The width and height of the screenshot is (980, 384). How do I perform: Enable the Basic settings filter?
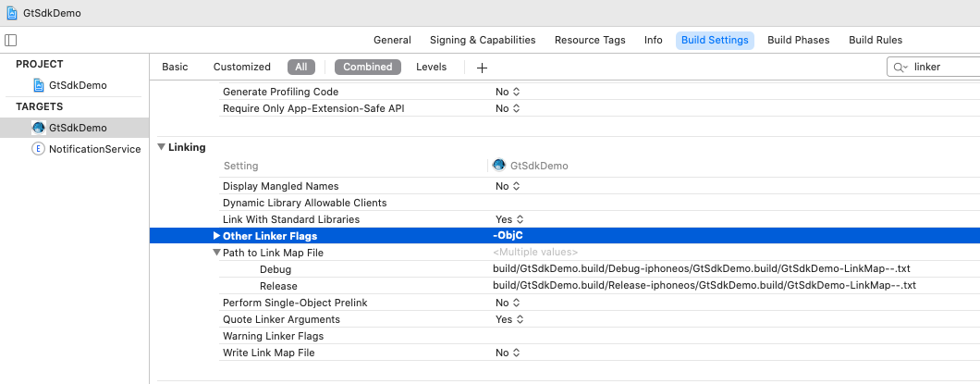[x=175, y=67]
